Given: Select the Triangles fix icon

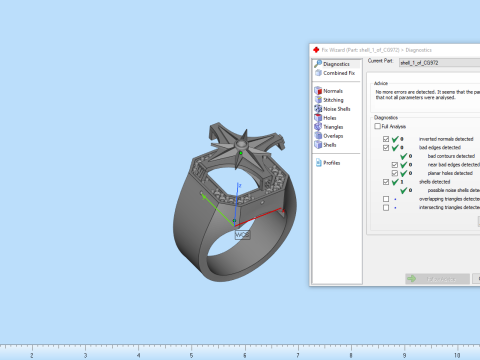Looking at the screenshot, I should click(x=318, y=127).
